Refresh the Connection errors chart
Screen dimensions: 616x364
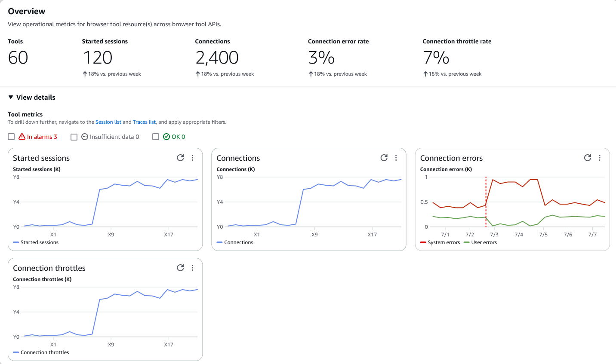(587, 158)
